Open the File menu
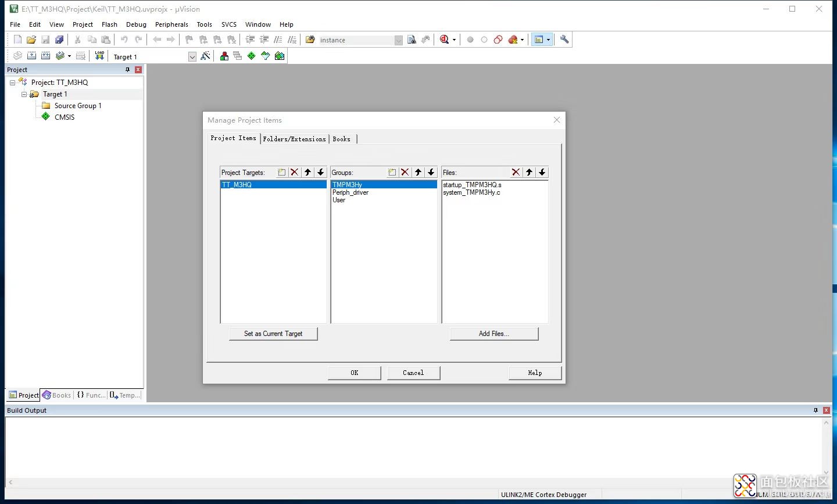 click(15, 24)
